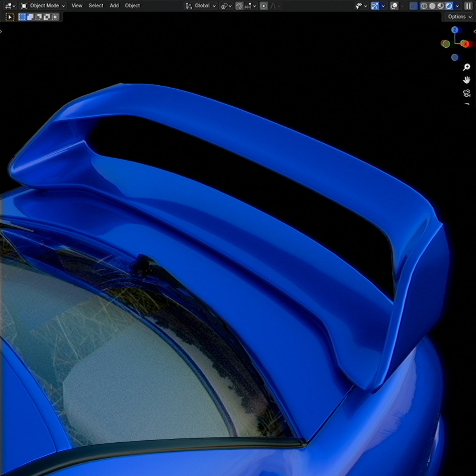Open the snapping options dropdown

coord(251,6)
